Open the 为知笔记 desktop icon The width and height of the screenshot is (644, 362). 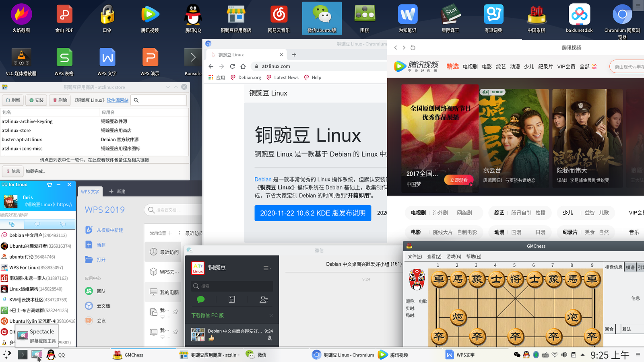(x=407, y=18)
